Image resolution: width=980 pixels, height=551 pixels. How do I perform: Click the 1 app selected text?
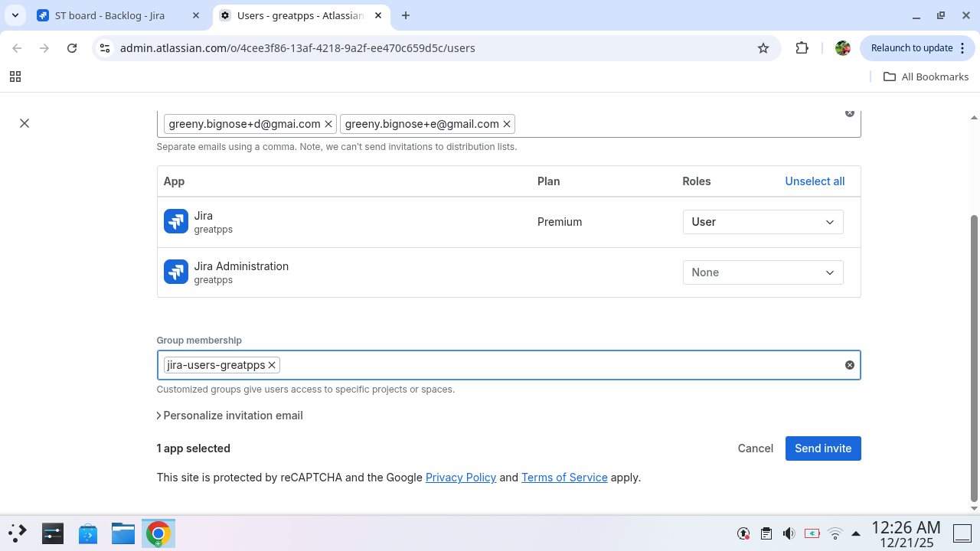193,448
